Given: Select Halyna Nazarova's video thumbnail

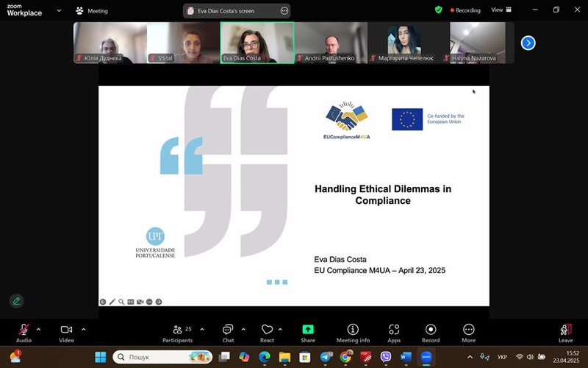Looking at the screenshot, I should coord(477,43).
